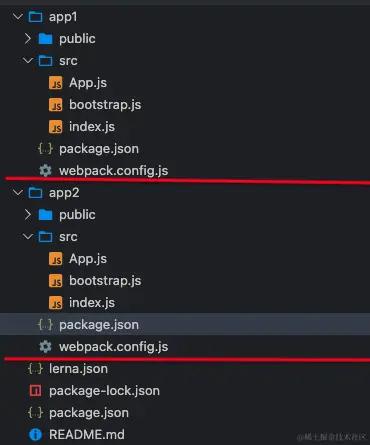Viewport: 370px width, 445px height.
Task: Expand the public folder chevron under app2
Action: tap(28, 215)
